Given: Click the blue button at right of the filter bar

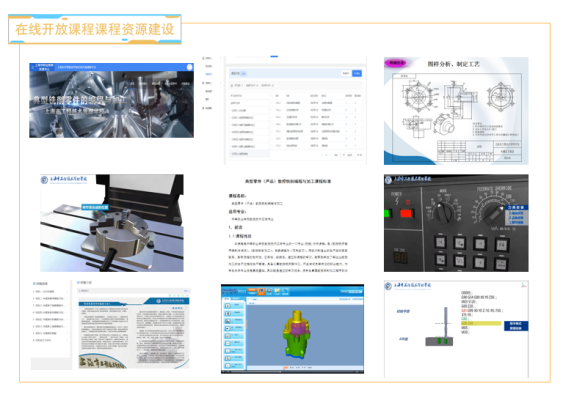Looking at the screenshot, I should point(357,73).
